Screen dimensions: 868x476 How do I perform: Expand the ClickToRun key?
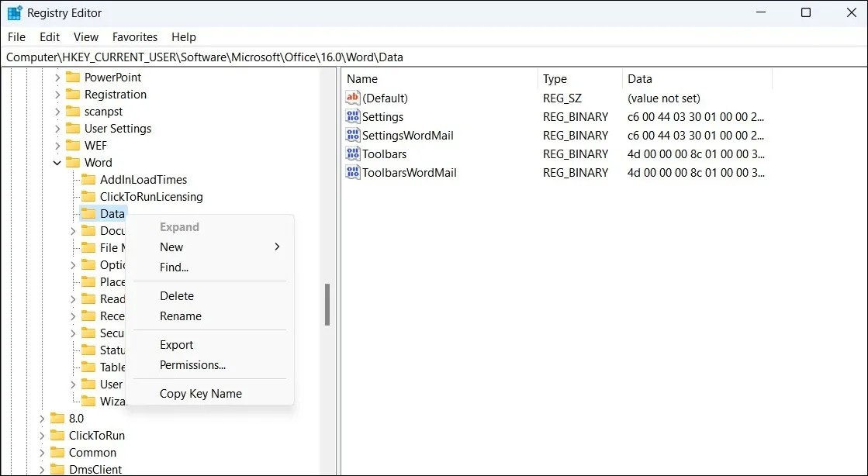[x=42, y=436]
